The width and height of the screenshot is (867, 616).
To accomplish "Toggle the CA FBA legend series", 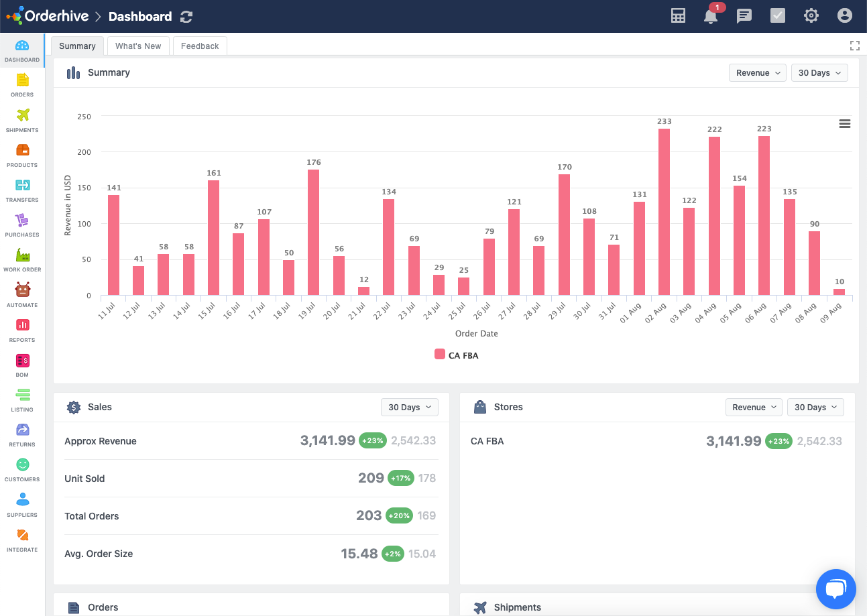I will click(x=457, y=355).
